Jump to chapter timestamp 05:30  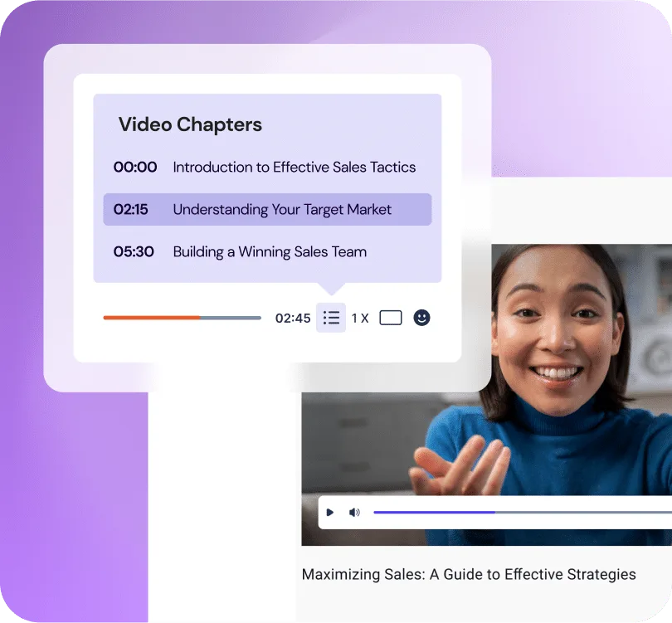pyautogui.click(x=134, y=251)
